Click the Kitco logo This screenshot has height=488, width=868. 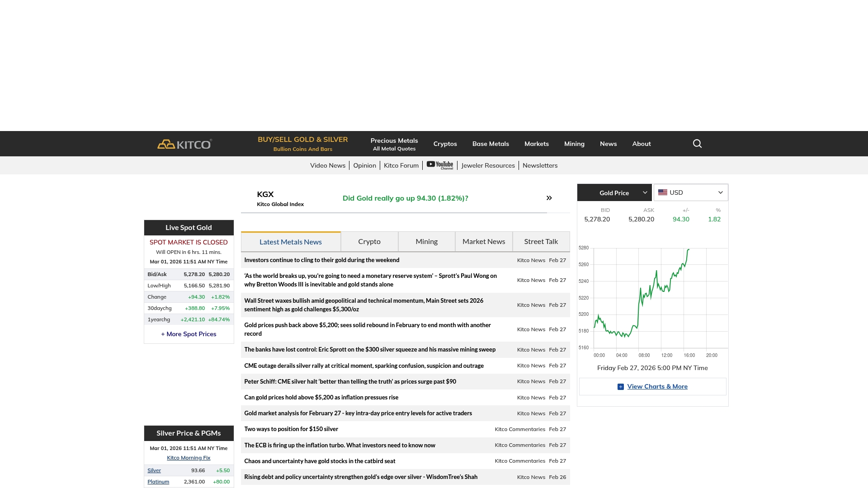(184, 144)
